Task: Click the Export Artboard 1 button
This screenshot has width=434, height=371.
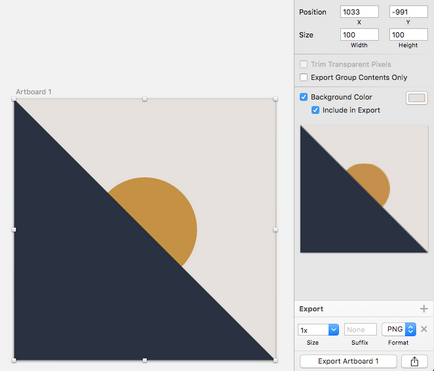Action: pos(348,361)
